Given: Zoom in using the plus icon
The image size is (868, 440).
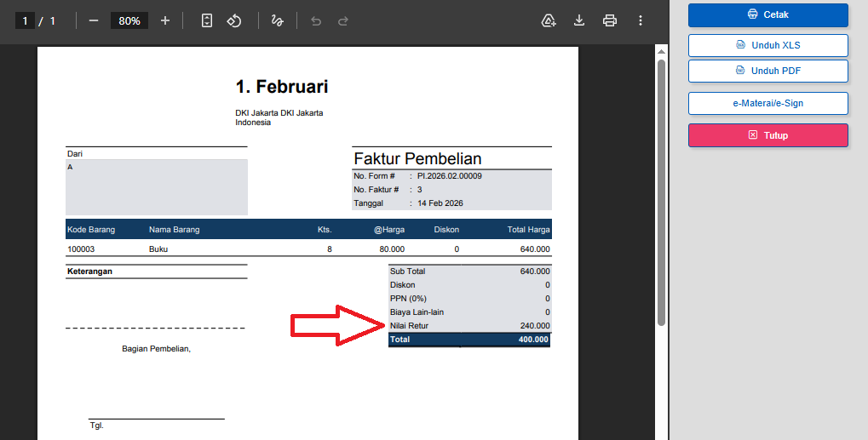Looking at the screenshot, I should [x=165, y=20].
